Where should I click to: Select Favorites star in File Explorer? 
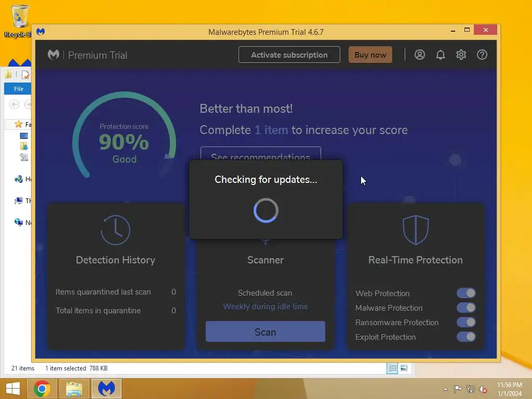(19, 124)
